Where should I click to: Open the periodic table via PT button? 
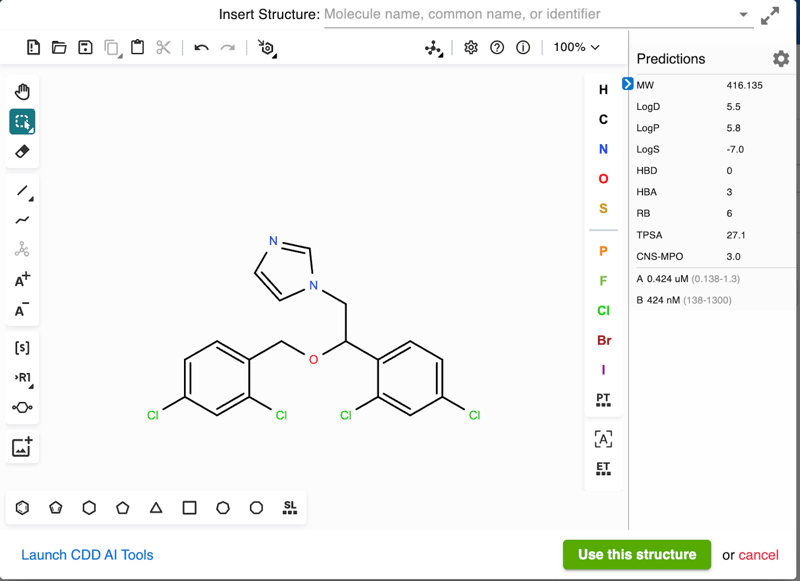click(602, 399)
